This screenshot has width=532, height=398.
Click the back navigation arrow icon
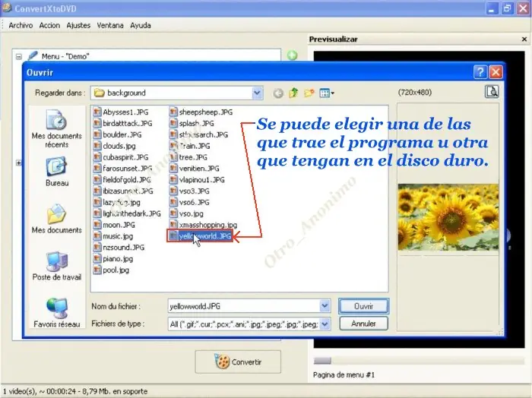(278, 93)
